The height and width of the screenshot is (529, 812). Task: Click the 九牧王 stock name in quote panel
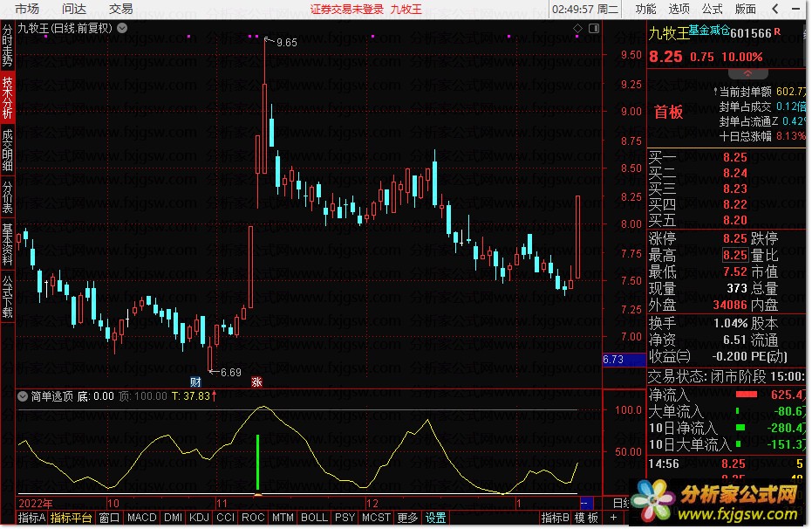click(x=669, y=34)
